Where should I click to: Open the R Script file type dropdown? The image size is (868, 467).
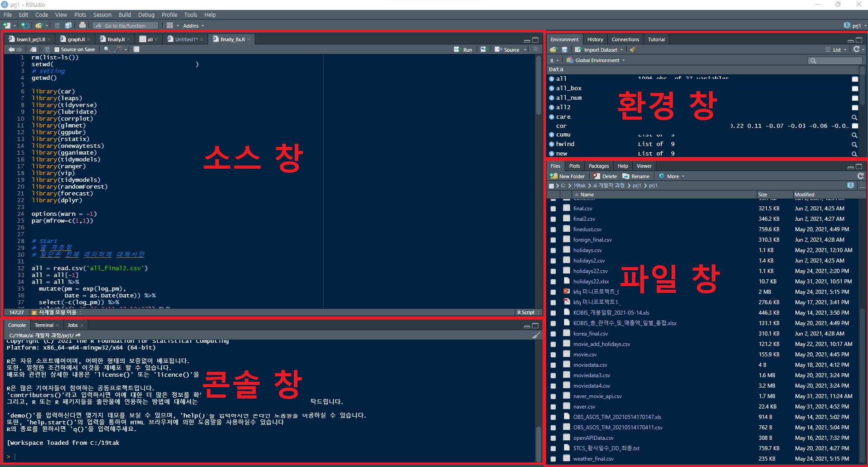tap(528, 312)
